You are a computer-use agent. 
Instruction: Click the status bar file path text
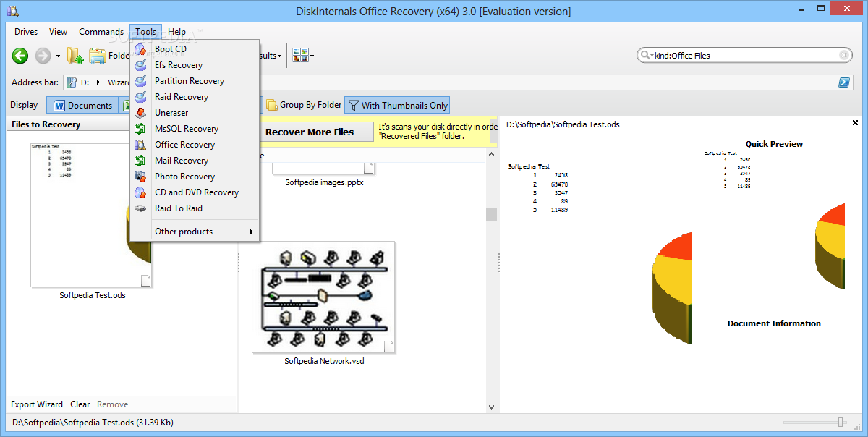[93, 422]
